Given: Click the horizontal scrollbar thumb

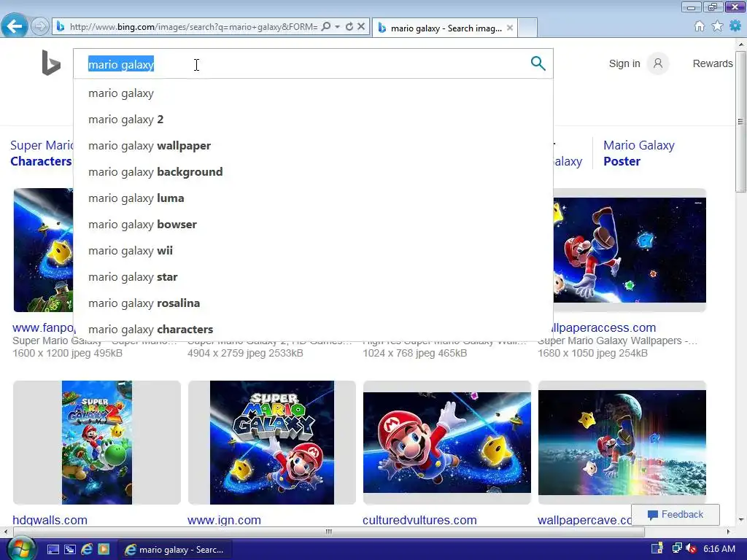Looking at the screenshot, I should [x=328, y=532].
